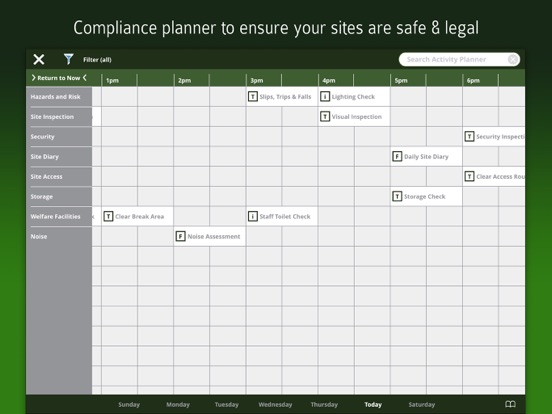Open Noise Assessment activity text
The image size is (552, 414).
click(214, 237)
